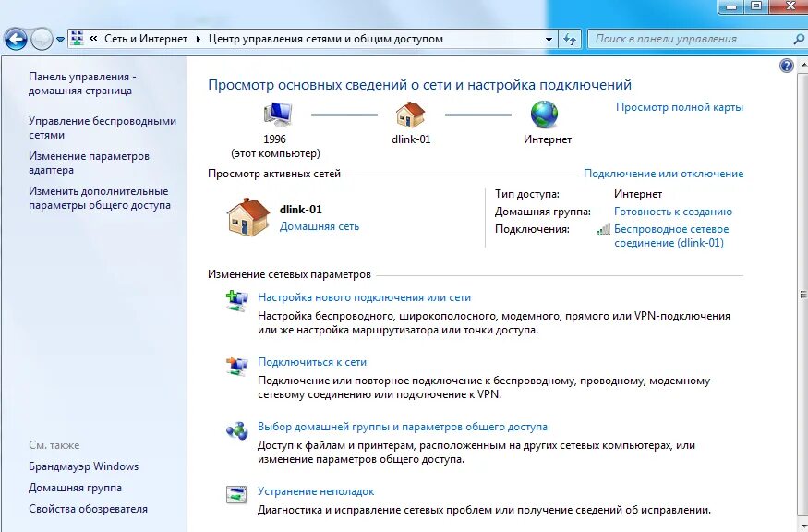Open 'Просмотр полной карты' link
Viewport: 808px width, 532px height.
pos(680,107)
